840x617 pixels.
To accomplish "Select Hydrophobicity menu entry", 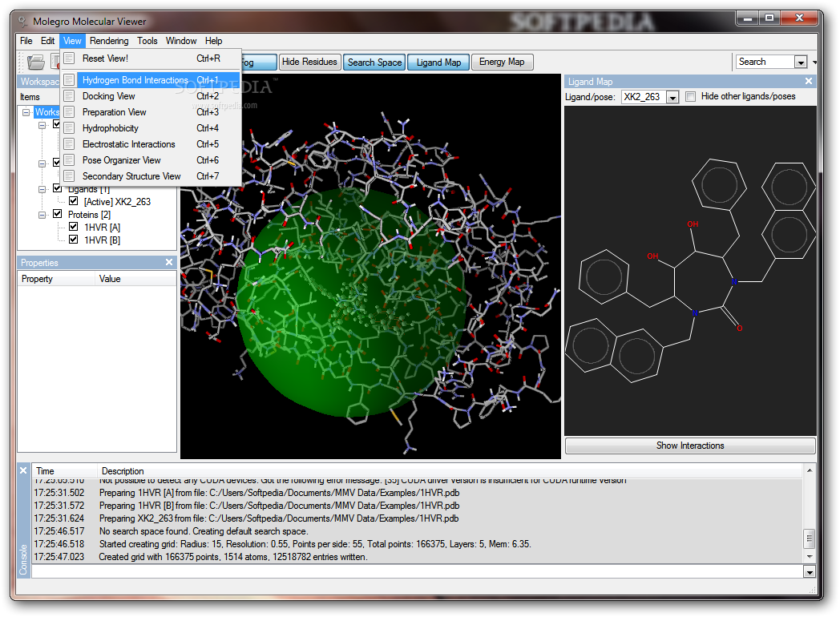I will point(151,128).
